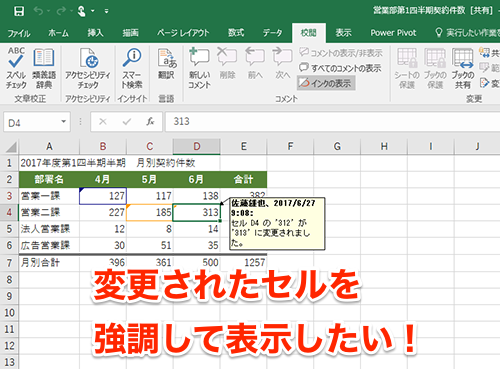Screen dimensions: 500x369
Task: Click the Name Box showing D4
Action: pos(32,122)
